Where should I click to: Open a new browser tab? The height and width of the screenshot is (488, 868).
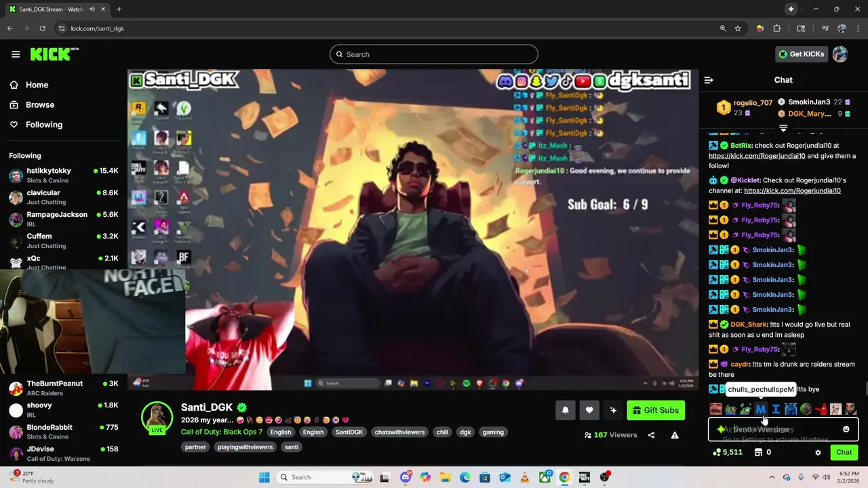coord(119,9)
